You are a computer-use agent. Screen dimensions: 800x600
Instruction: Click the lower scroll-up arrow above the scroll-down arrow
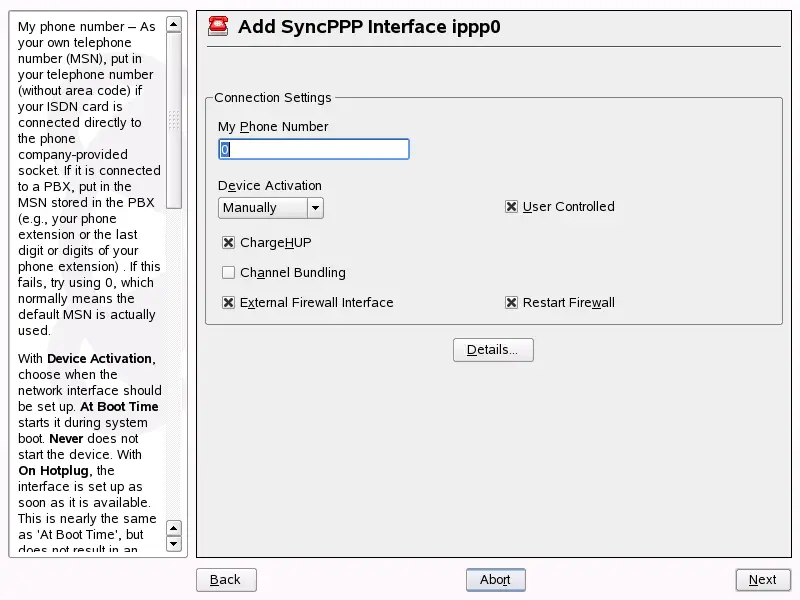pos(174,527)
